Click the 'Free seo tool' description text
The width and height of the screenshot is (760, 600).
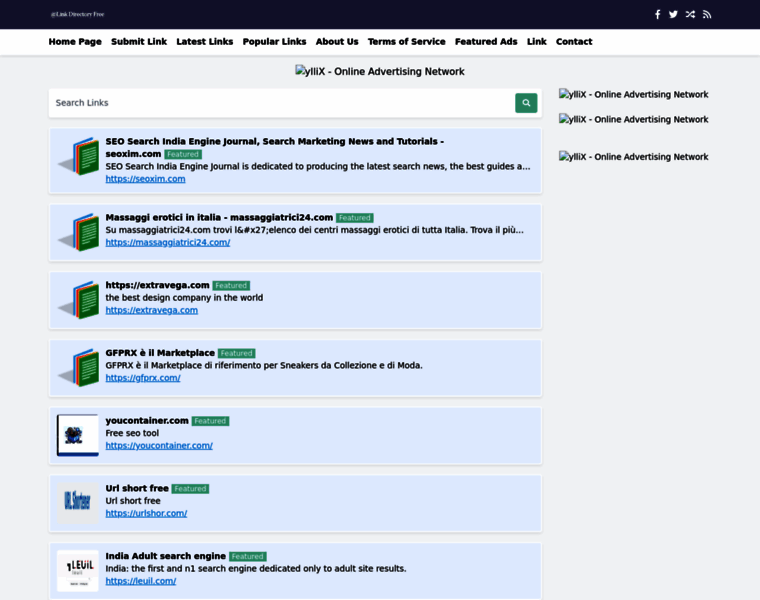132,433
